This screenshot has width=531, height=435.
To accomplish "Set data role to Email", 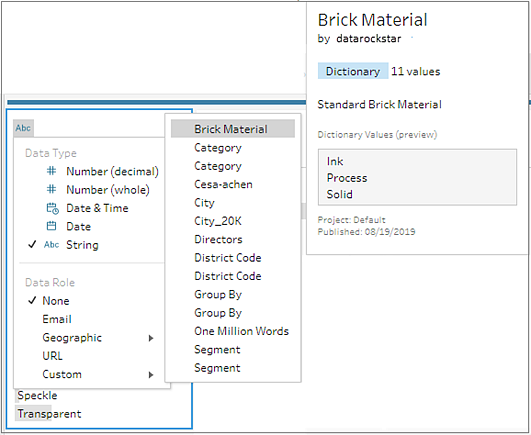I will pyautogui.click(x=57, y=319).
